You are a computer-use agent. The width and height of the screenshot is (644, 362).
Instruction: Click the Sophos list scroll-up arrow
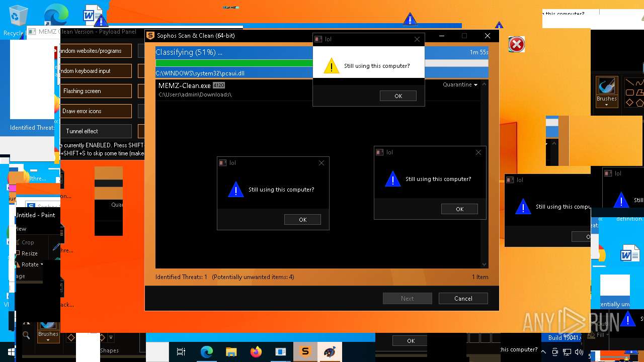(484, 84)
